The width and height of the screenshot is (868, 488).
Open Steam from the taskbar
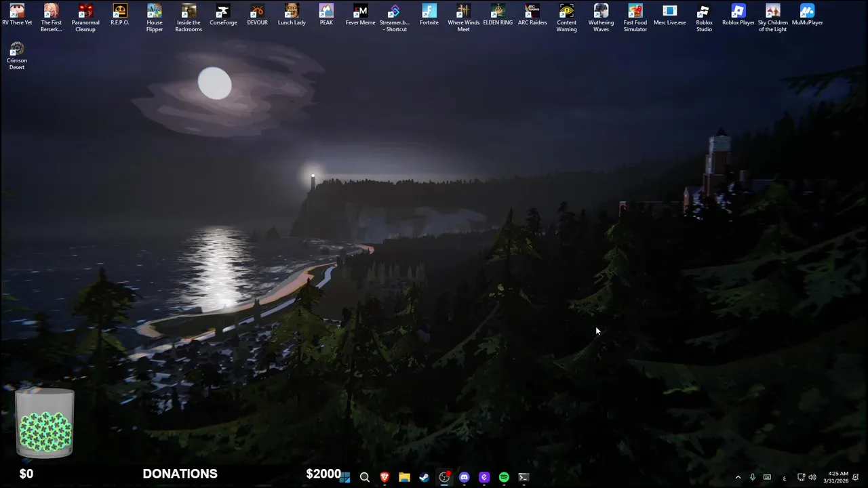pos(424,477)
